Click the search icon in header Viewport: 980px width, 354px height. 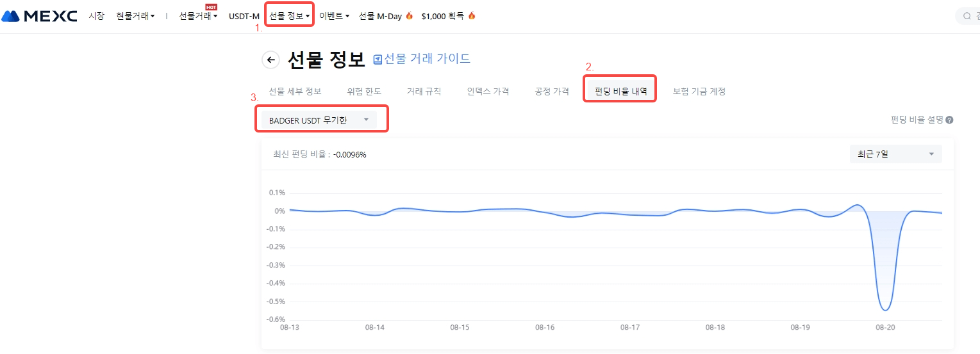tap(967, 16)
